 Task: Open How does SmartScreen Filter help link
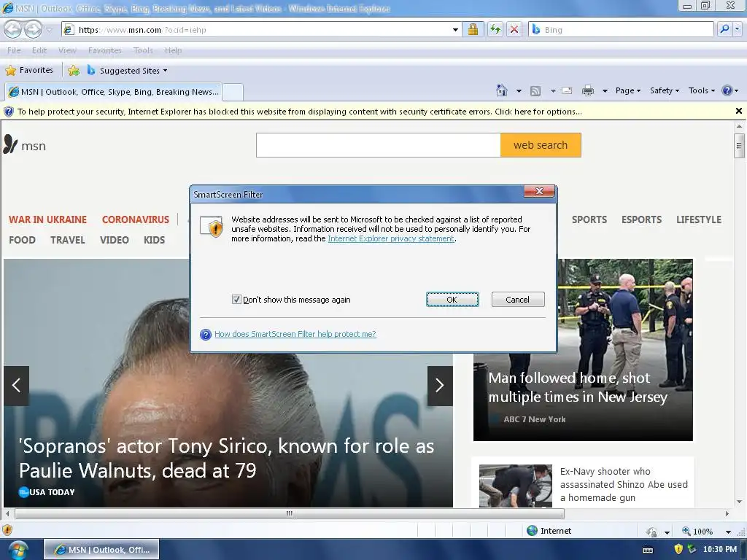(x=295, y=334)
